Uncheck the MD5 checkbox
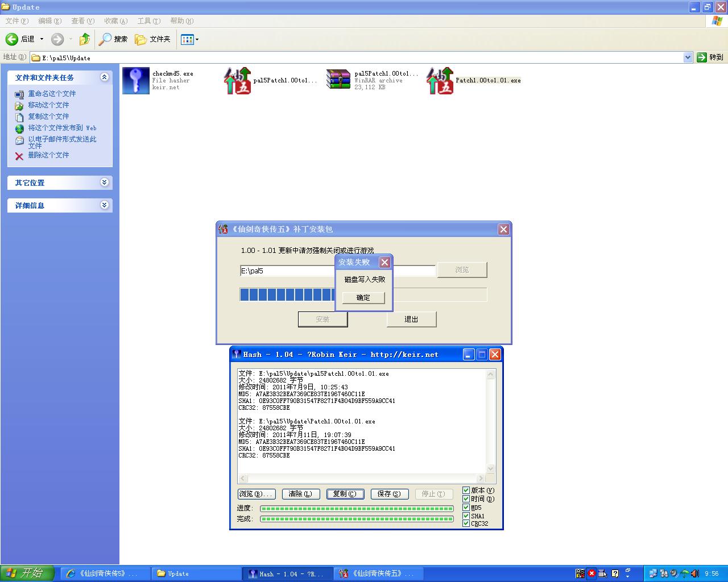728x582 pixels. [x=466, y=508]
